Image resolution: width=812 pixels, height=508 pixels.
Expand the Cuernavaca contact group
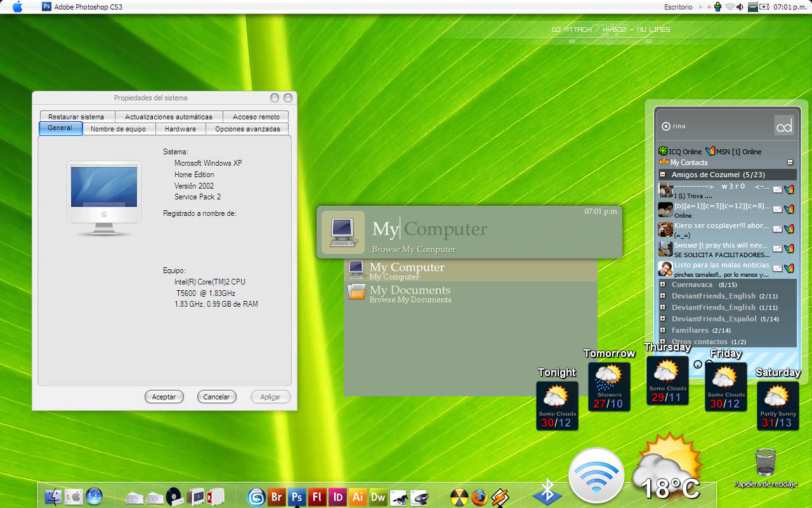pos(662,284)
